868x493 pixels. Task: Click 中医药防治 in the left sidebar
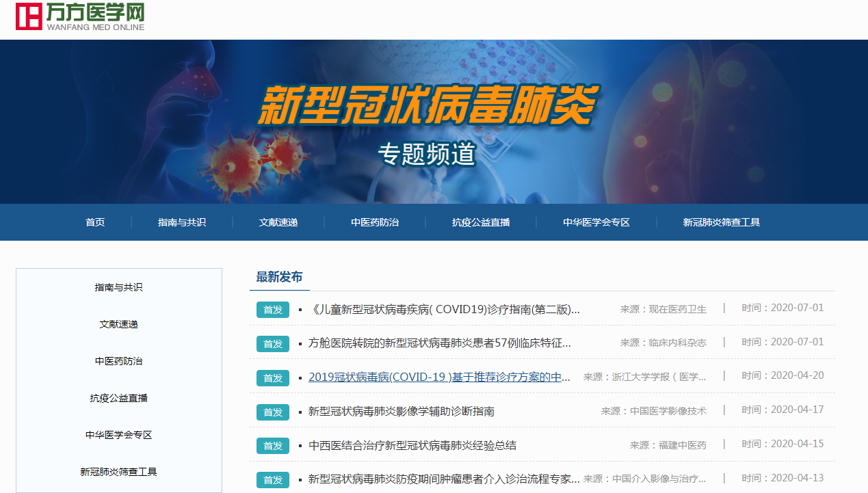click(x=119, y=361)
